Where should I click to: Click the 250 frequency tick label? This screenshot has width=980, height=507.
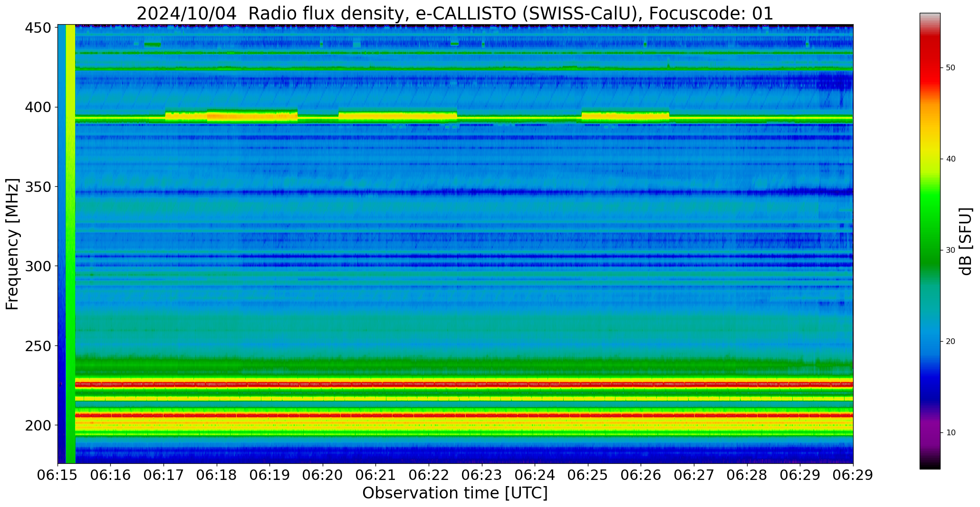(x=38, y=345)
